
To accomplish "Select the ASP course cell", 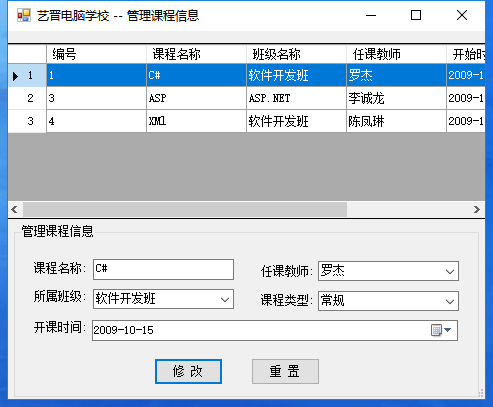I will tap(196, 98).
